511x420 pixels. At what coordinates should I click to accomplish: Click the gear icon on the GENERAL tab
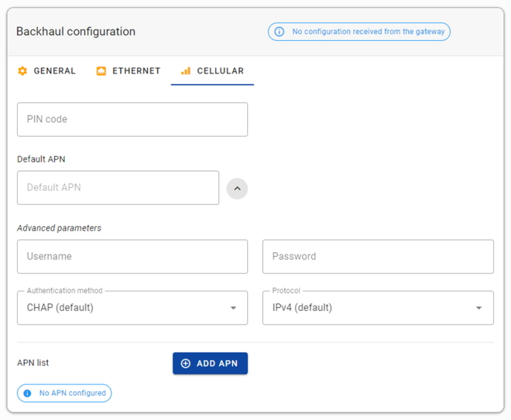21,71
